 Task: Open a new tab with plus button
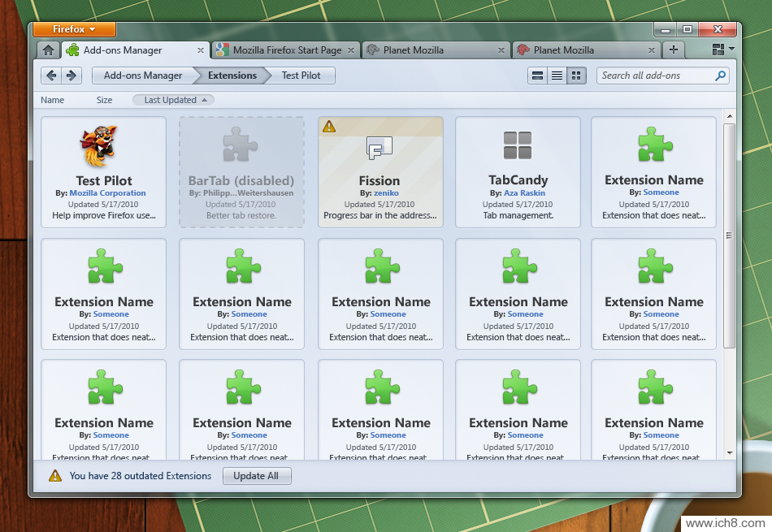click(673, 50)
